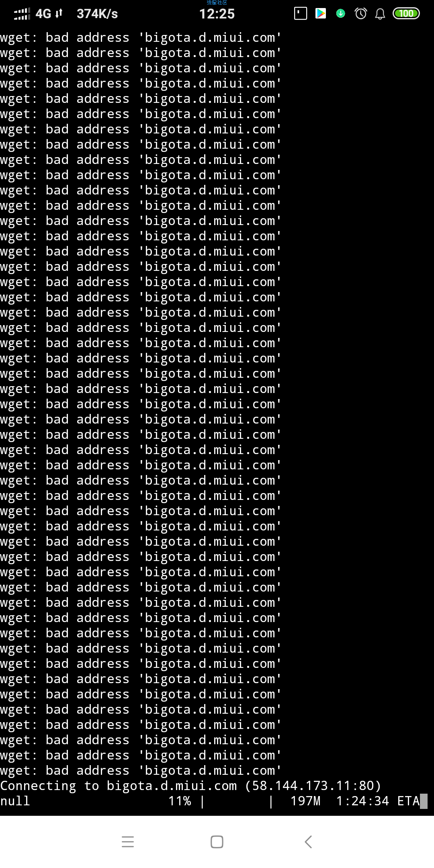Tap the terminal cursor block after ETA
This screenshot has width=434, height=868.
pyautogui.click(x=424, y=801)
